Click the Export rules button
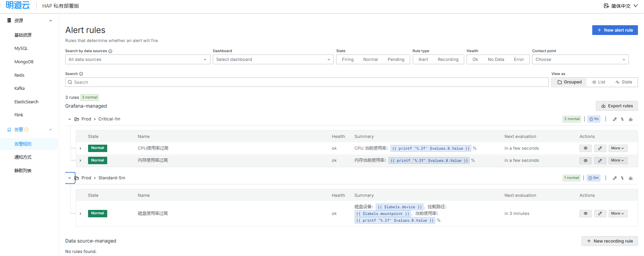Viewport: 644px width, 256px height. point(617,106)
